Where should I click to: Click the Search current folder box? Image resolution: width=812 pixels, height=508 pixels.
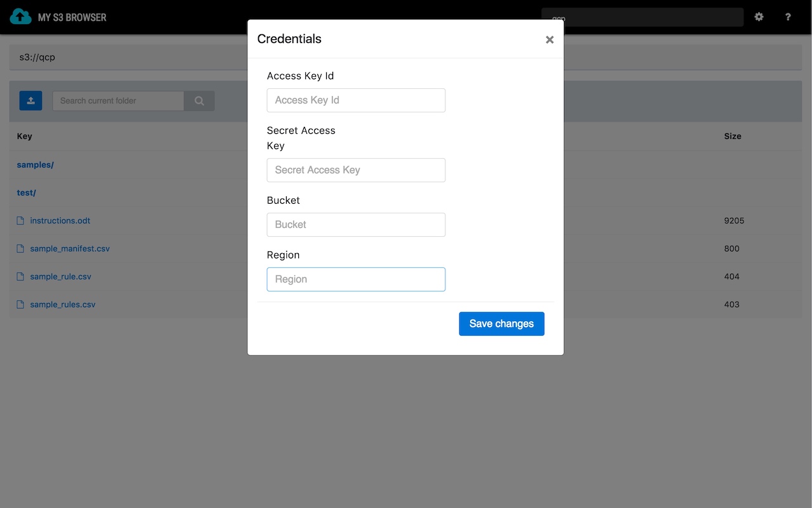tap(118, 101)
